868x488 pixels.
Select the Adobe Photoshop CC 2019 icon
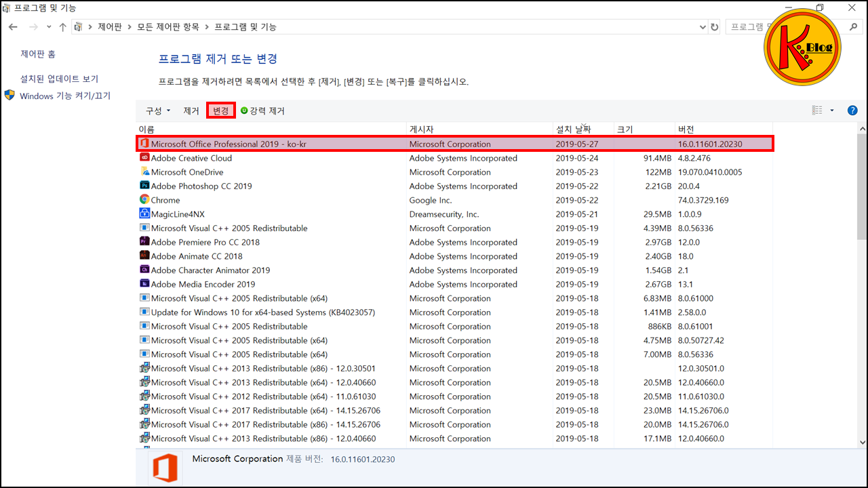pos(144,186)
